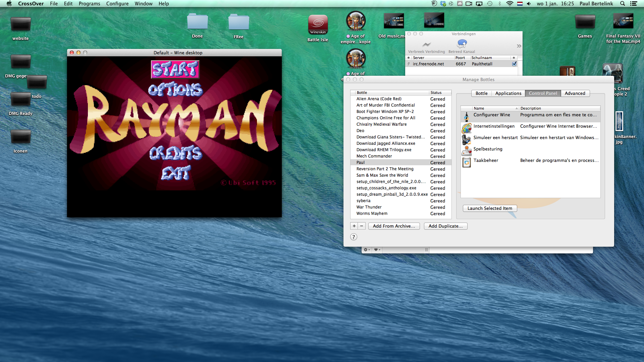The width and height of the screenshot is (644, 362).
Task: Click the volume icon in the menu bar
Action: [529, 4]
